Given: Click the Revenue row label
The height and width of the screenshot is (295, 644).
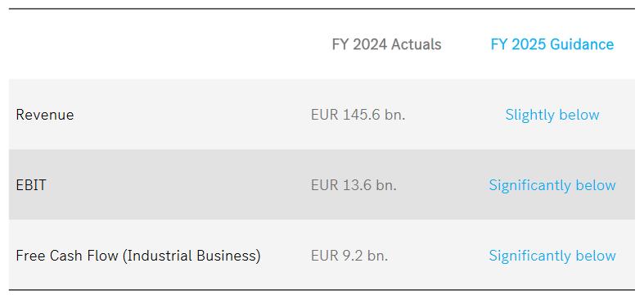Looking at the screenshot, I should pyautogui.click(x=45, y=115).
